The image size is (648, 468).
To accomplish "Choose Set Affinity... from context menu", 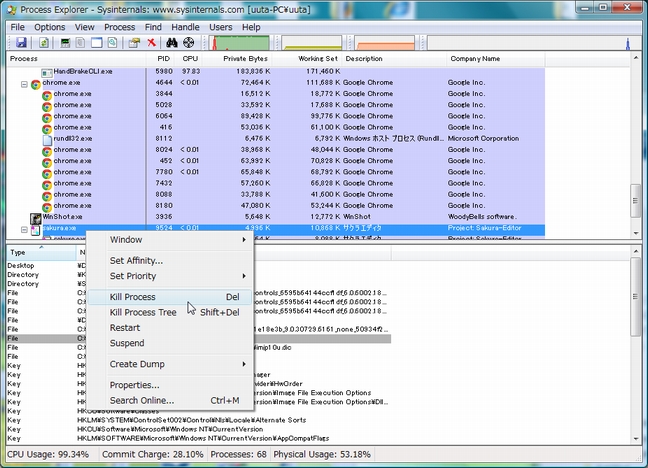I will tap(170, 260).
